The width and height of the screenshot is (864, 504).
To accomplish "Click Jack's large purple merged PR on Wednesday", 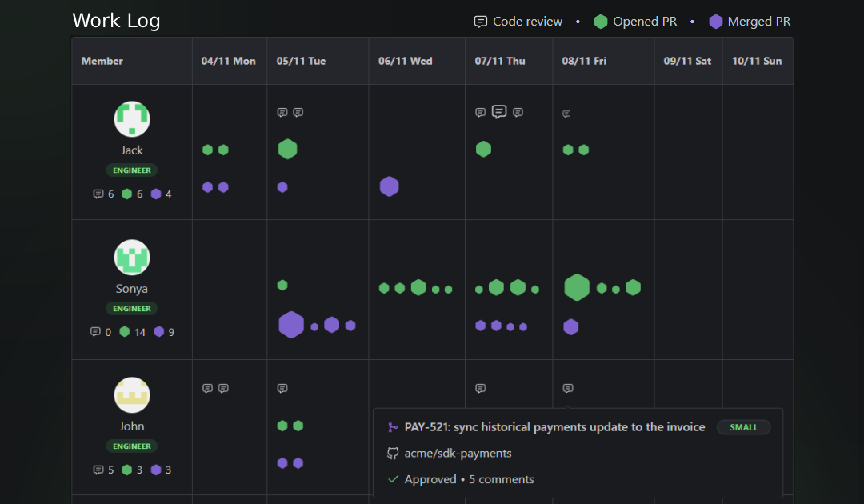I will click(389, 186).
